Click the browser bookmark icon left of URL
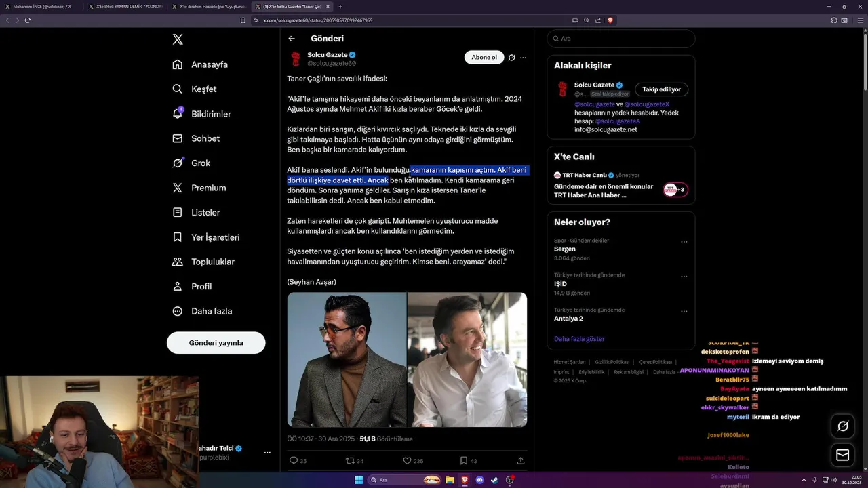 coord(243,20)
